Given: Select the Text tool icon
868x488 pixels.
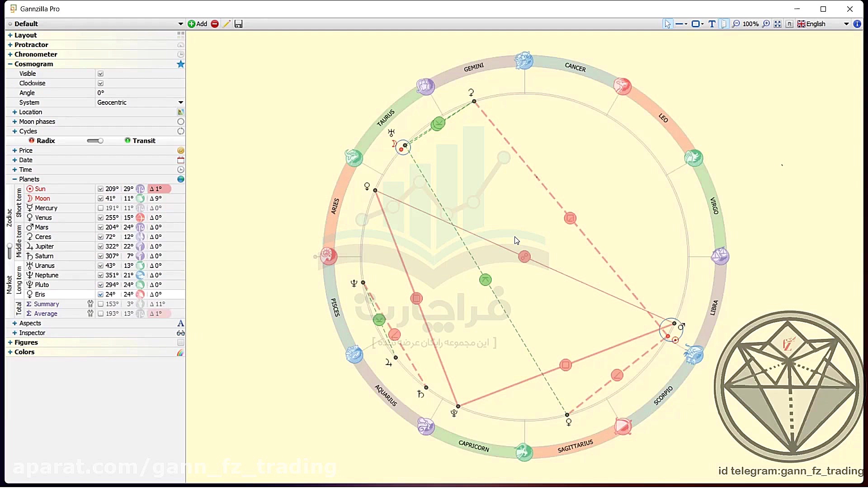Looking at the screenshot, I should (x=712, y=24).
